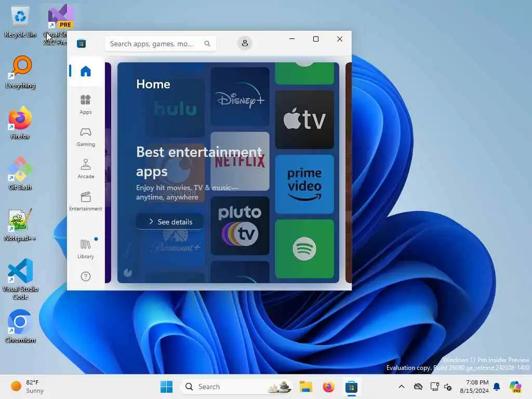Click the Microsoft Store logo in title bar
The height and width of the screenshot is (399, 532).
click(x=81, y=44)
